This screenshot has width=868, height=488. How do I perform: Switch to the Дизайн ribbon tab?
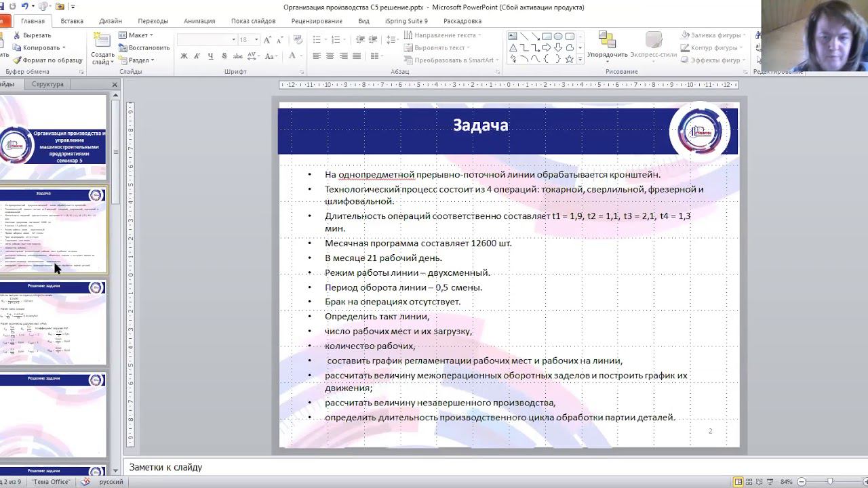coord(111,21)
